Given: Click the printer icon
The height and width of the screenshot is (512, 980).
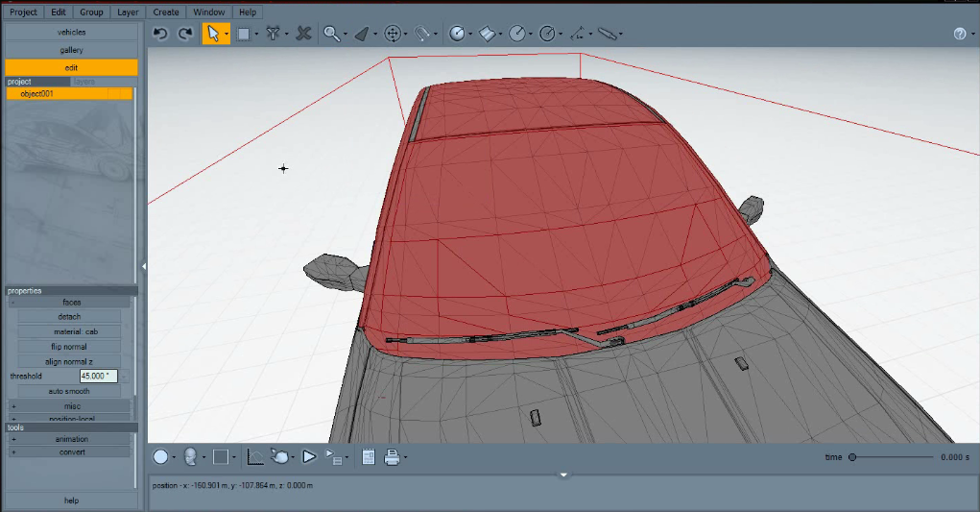Looking at the screenshot, I should click(392, 457).
